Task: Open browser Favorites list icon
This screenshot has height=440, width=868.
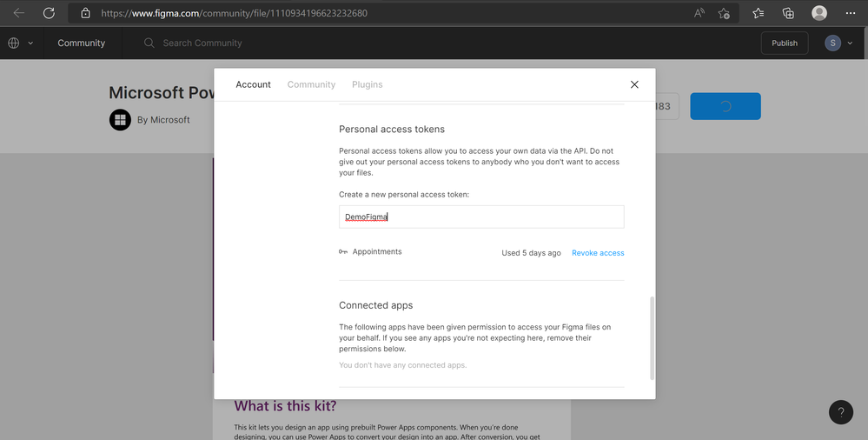Action: click(x=759, y=13)
